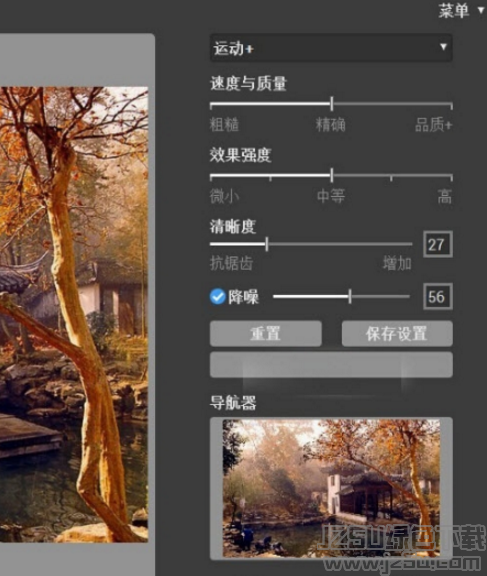This screenshot has width=487, height=576.
Task: Uncheck the 降噪 checkbox
Action: pos(217,296)
